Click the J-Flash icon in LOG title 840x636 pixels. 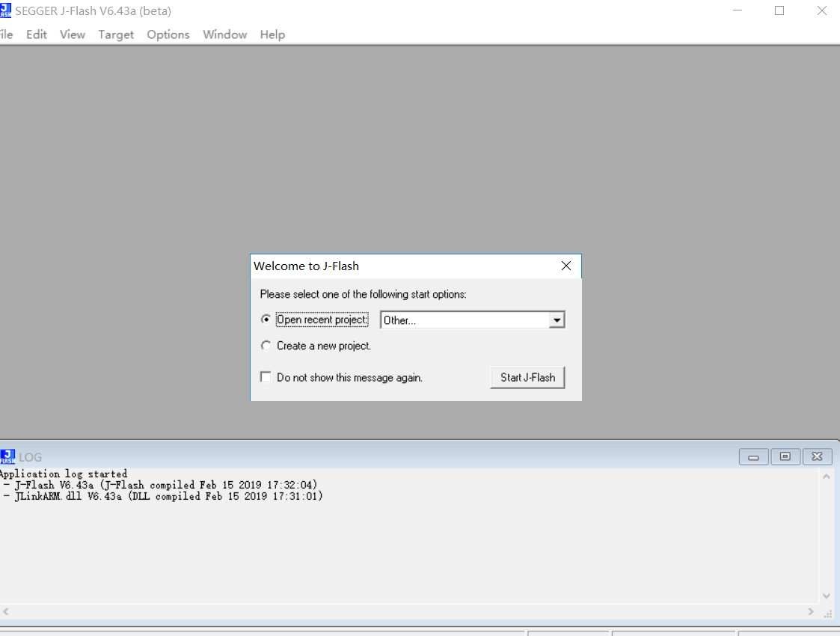[x=7, y=456]
